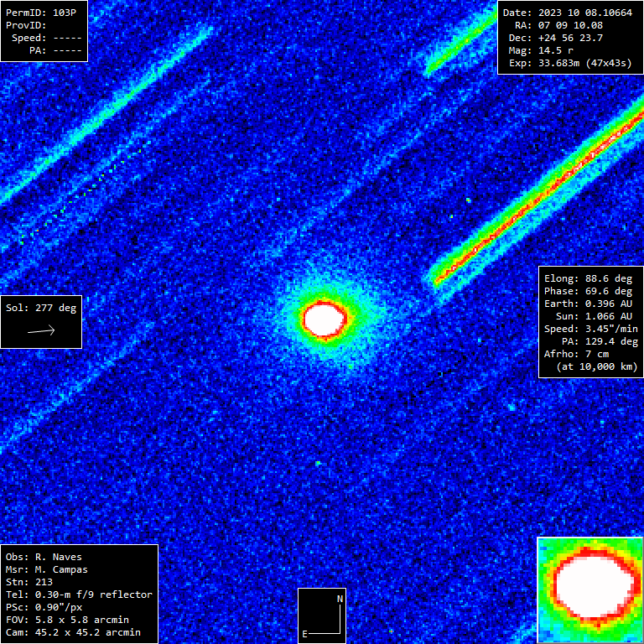Click the N/E compass orientation icon
The width and height of the screenshot is (644, 644).
[322, 616]
